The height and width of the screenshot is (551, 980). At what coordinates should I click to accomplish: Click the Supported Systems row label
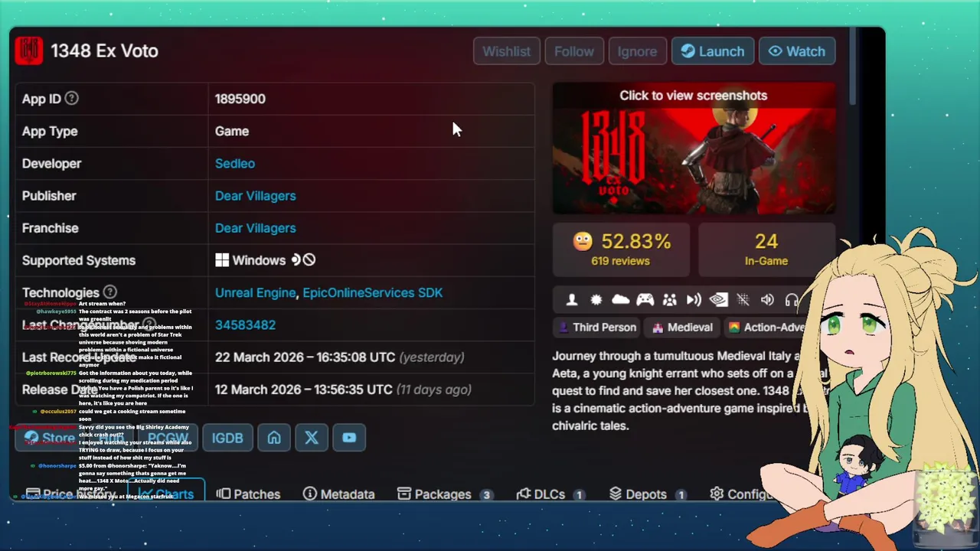click(79, 260)
